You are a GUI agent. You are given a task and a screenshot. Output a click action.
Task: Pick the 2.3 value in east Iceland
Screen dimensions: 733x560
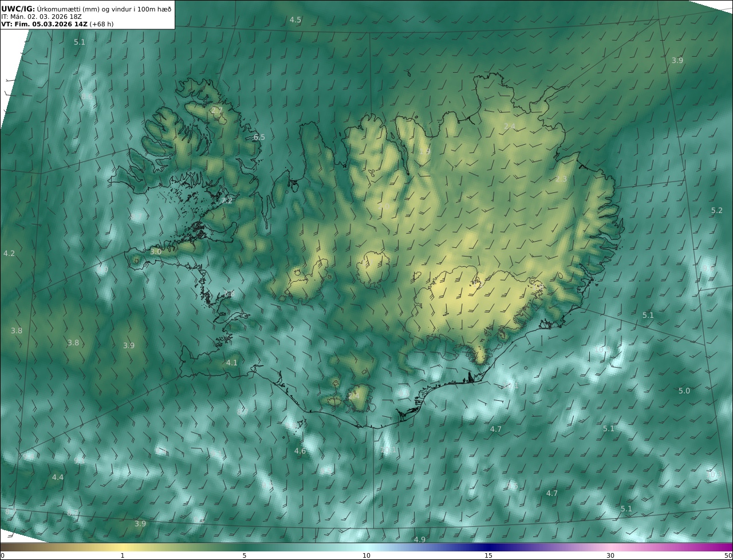pos(561,179)
